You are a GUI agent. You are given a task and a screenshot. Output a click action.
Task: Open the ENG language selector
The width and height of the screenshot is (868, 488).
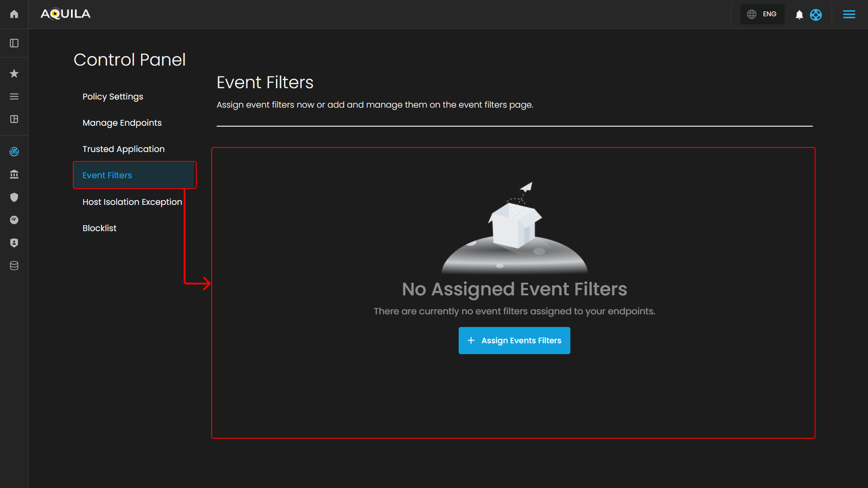pos(762,14)
